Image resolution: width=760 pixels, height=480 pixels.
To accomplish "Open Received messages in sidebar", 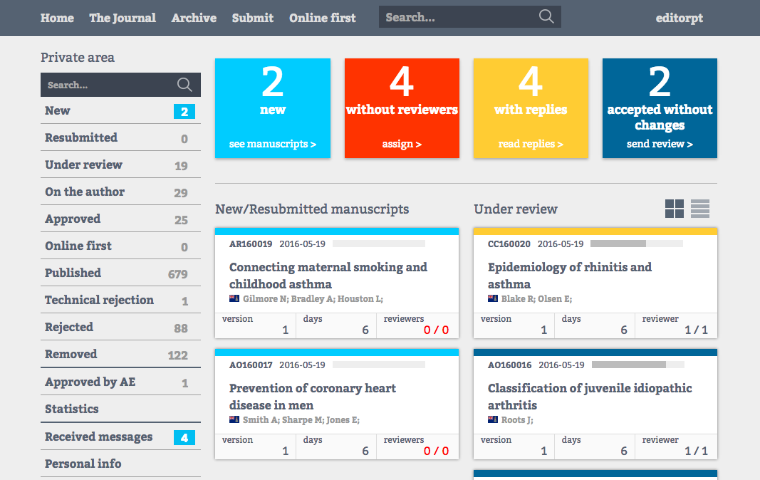I will click(x=98, y=436).
